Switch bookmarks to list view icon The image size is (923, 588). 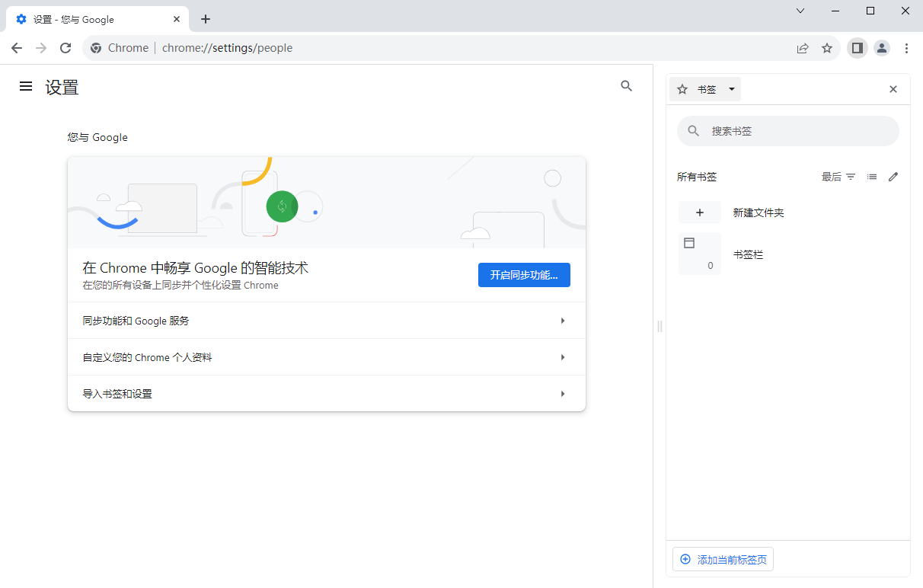pos(872,177)
